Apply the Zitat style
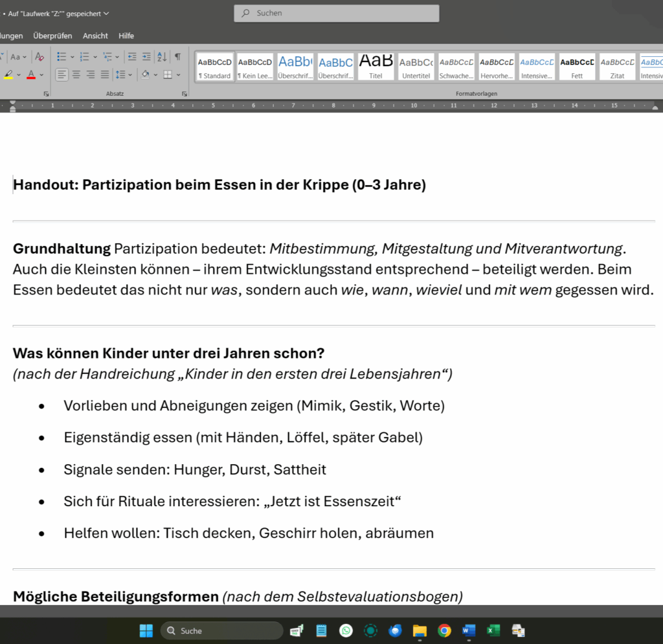The height and width of the screenshot is (644, 663). (x=617, y=67)
